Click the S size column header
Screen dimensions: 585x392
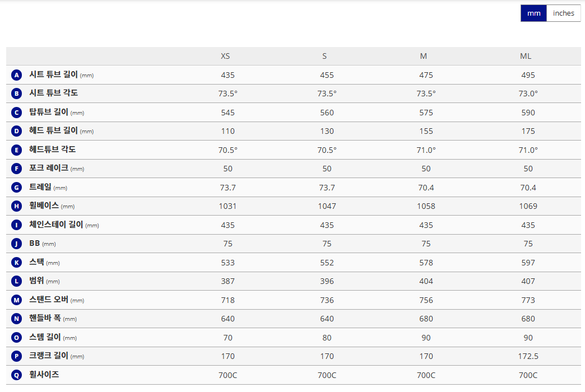[x=324, y=56]
